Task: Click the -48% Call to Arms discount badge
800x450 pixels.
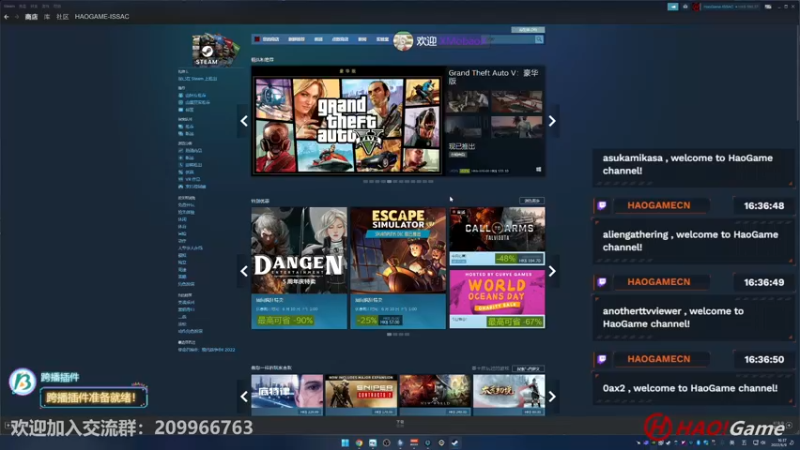Action: click(x=506, y=259)
